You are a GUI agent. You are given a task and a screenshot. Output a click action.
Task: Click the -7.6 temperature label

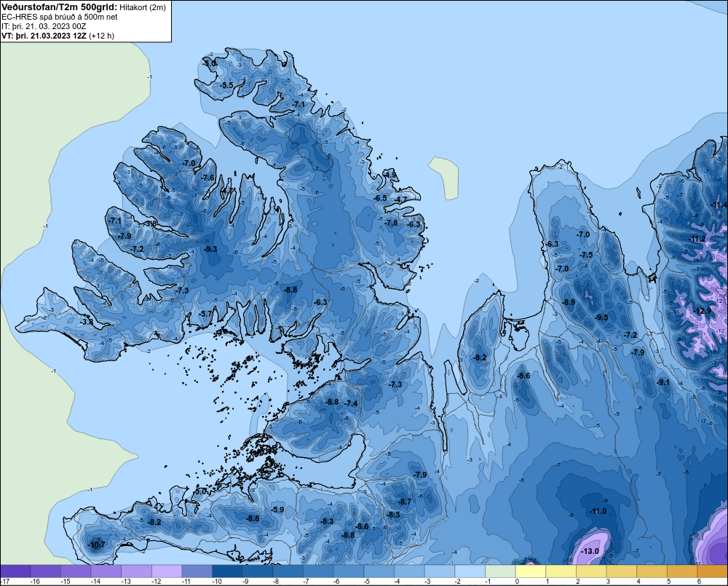pyautogui.click(x=208, y=178)
